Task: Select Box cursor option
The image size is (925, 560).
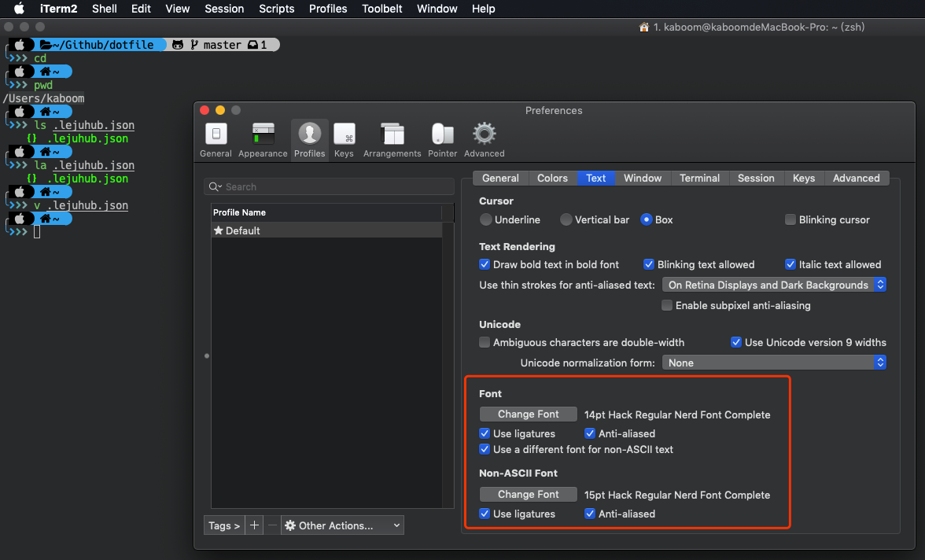Action: pos(647,219)
